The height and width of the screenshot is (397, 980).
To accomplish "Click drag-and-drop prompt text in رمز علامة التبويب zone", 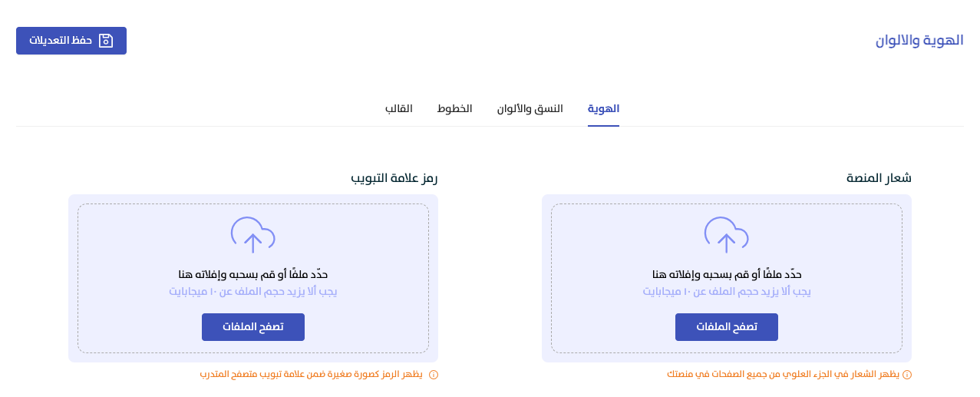I will click(253, 274).
